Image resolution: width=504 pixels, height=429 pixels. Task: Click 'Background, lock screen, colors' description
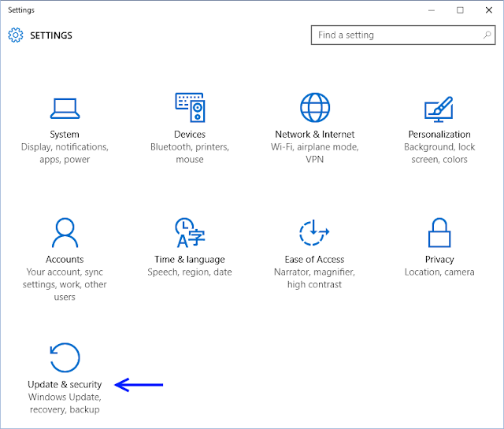click(439, 153)
